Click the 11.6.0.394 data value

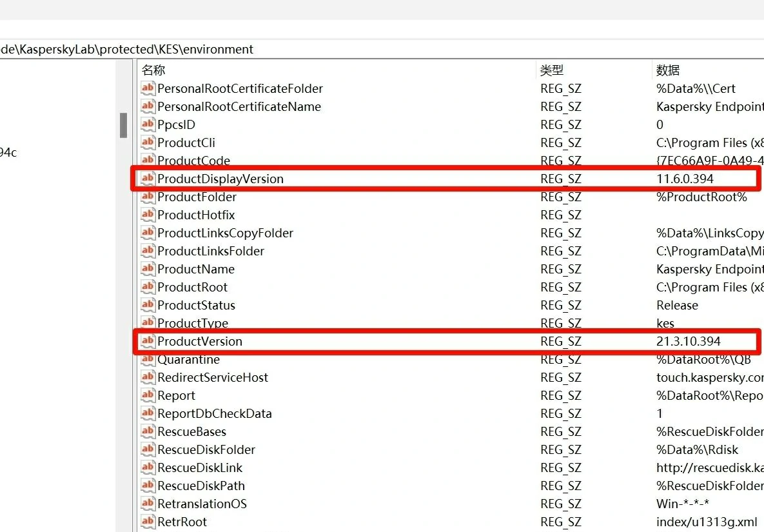(x=685, y=179)
